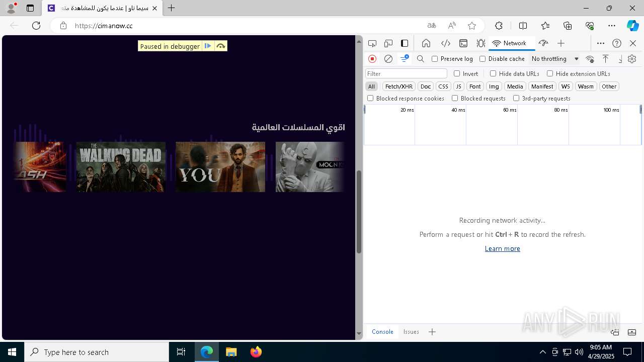This screenshot has height=362, width=644.
Task: Refresh the browser page
Action: 36,26
